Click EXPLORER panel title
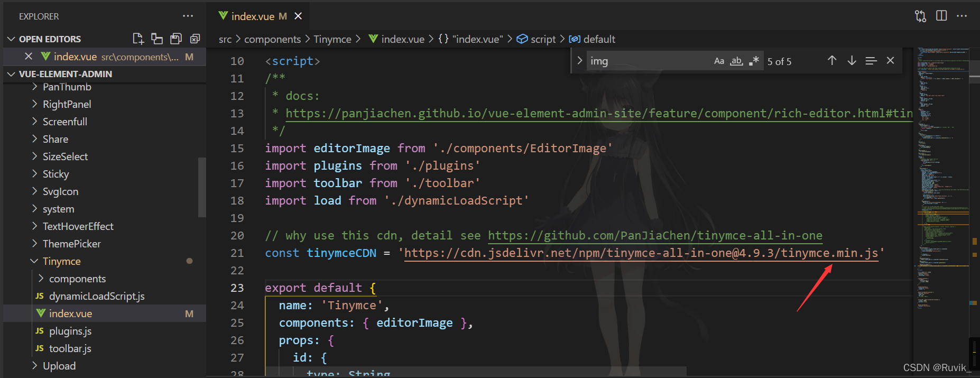980x378 pixels. [x=39, y=16]
